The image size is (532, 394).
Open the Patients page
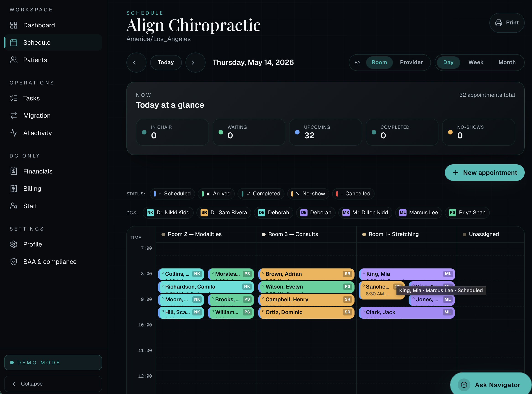pos(53,60)
